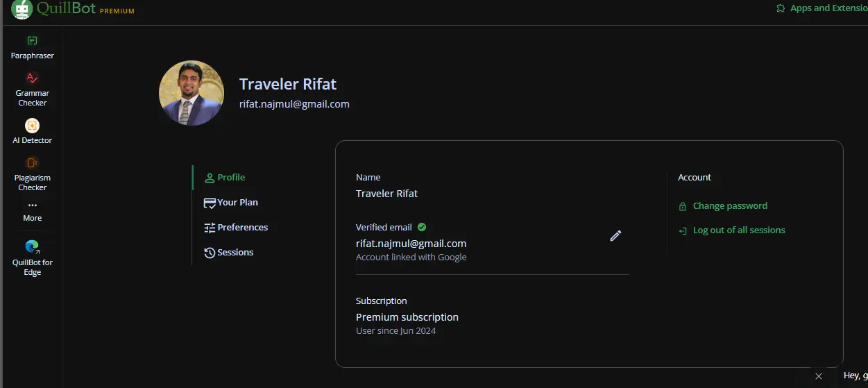Click the person icon beside Profile

click(210, 178)
